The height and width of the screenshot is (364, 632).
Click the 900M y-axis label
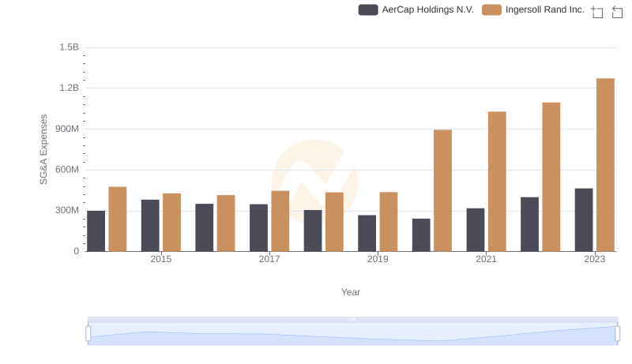pyautogui.click(x=67, y=129)
